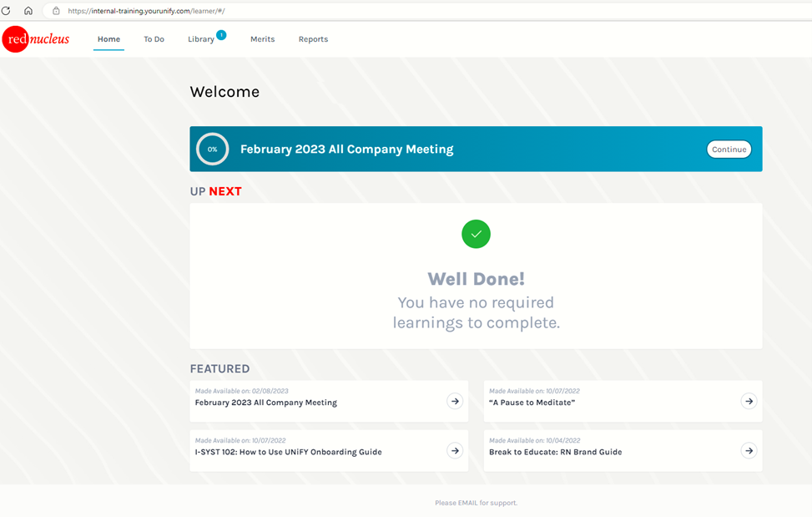This screenshot has width=812, height=517.
Task: Open Break to Educate: RN Brand Guide arrow
Action: point(749,450)
